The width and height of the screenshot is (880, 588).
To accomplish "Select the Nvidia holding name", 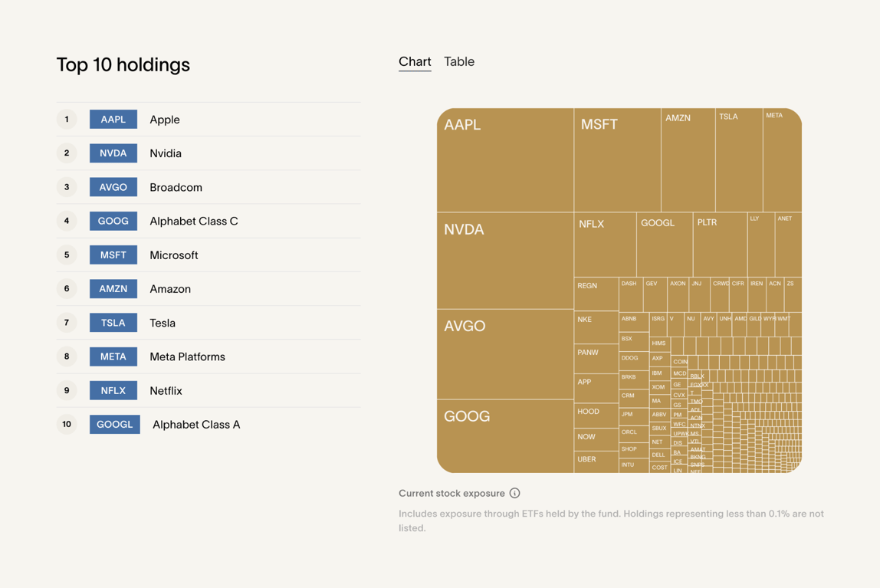I will (x=166, y=153).
